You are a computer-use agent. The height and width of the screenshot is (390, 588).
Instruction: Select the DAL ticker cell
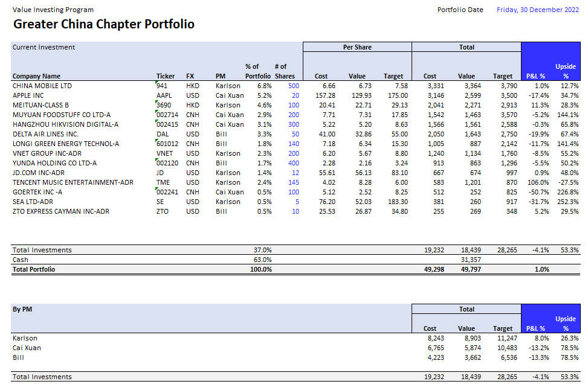tap(163, 134)
